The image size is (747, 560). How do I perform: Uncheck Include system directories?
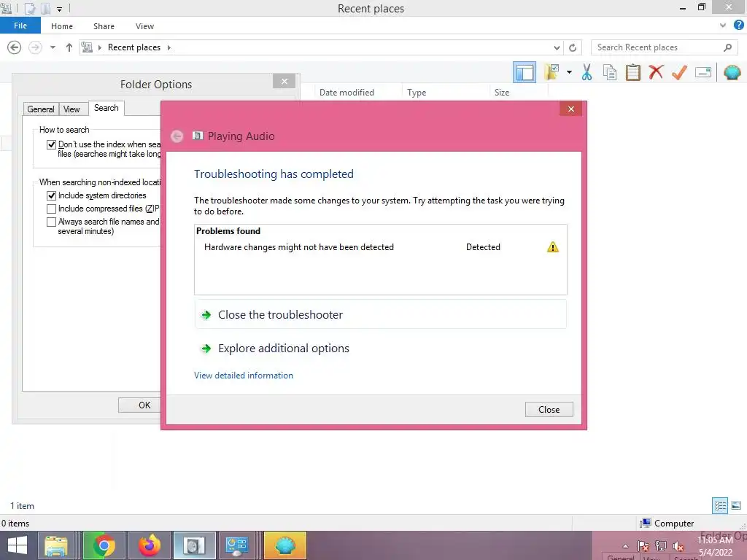[52, 195]
